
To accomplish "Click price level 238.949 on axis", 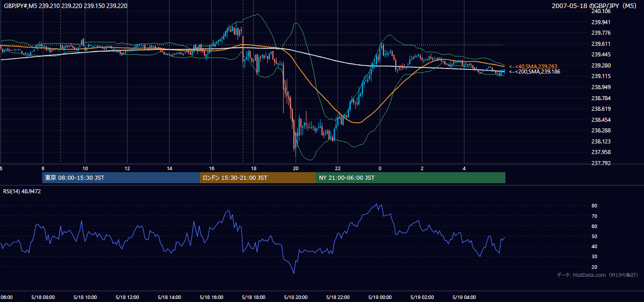I will tap(601, 87).
